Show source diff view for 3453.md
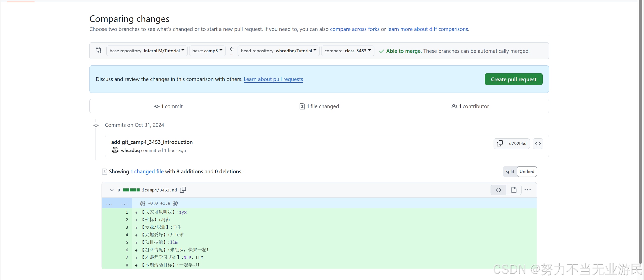This screenshot has width=644, height=280. [498, 190]
